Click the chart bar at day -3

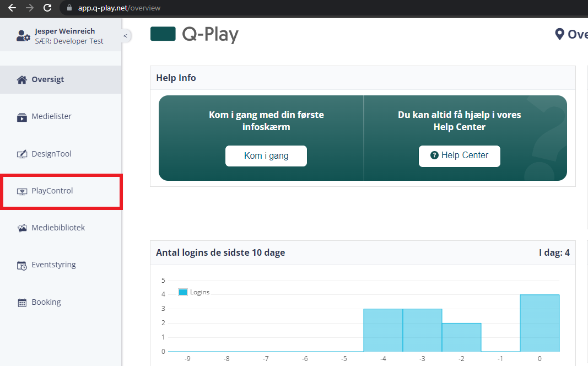422,330
